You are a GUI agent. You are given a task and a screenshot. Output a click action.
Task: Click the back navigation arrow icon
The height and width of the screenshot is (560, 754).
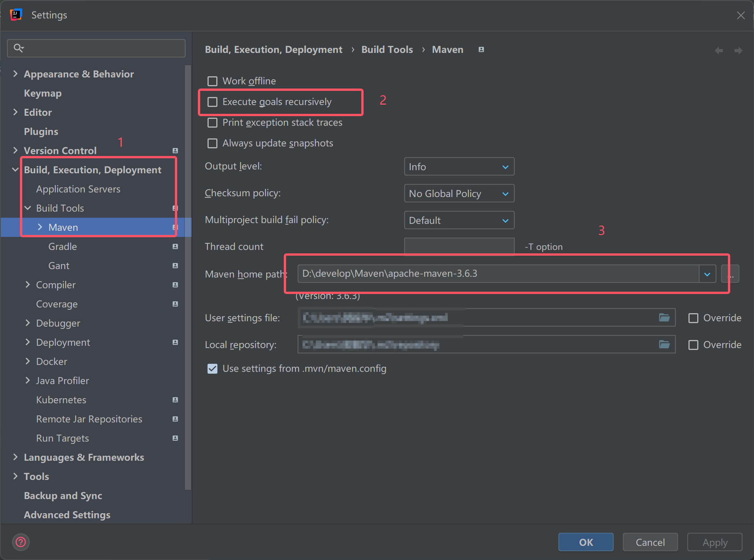pyautogui.click(x=719, y=51)
